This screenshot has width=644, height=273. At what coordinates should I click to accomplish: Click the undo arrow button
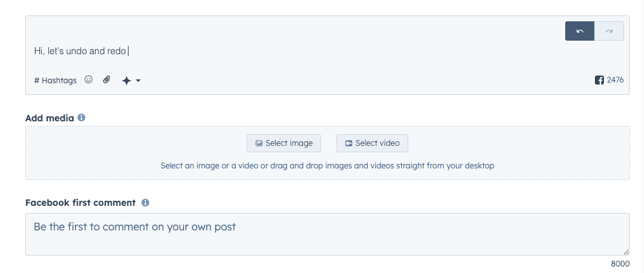[579, 31]
